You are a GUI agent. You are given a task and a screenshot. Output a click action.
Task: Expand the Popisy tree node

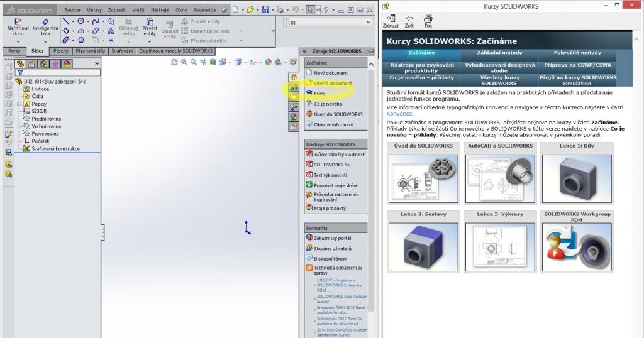pos(17,104)
